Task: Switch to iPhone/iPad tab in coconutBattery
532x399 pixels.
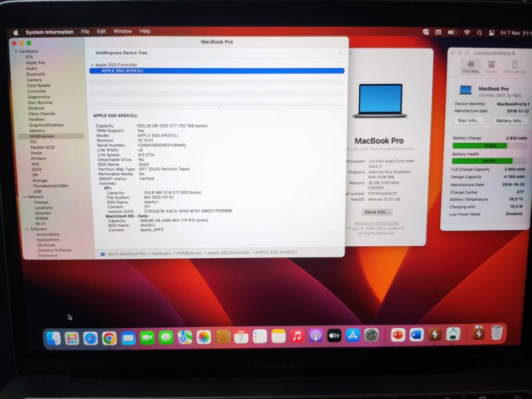Action: (514, 67)
